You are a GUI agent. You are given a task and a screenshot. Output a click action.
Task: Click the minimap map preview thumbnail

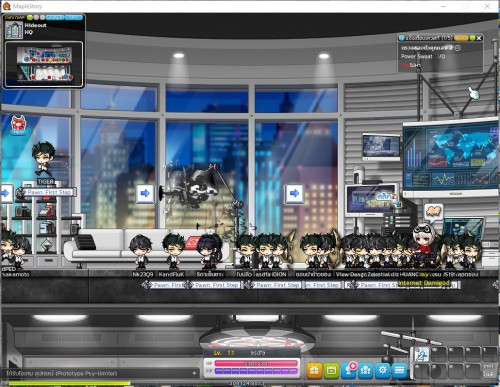(x=44, y=64)
